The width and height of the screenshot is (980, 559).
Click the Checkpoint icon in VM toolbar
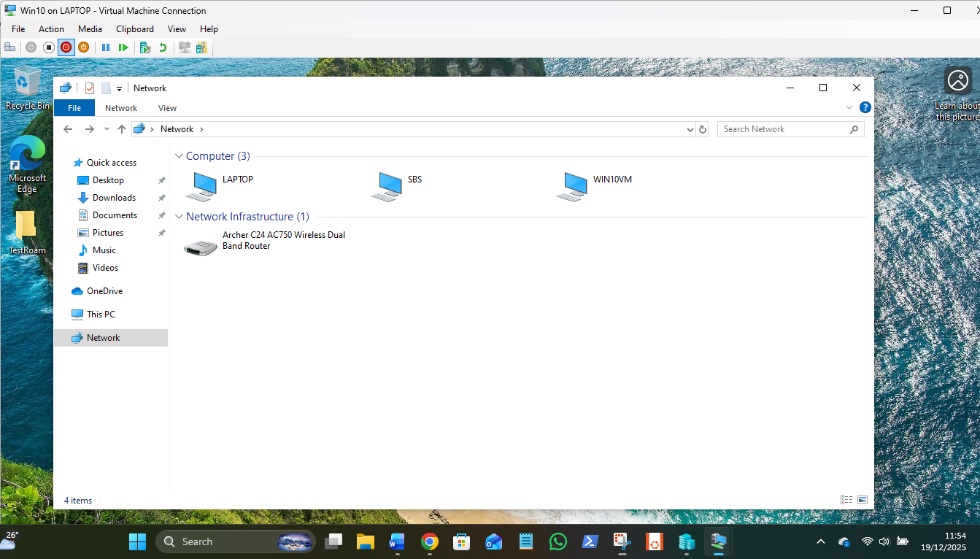[x=145, y=47]
